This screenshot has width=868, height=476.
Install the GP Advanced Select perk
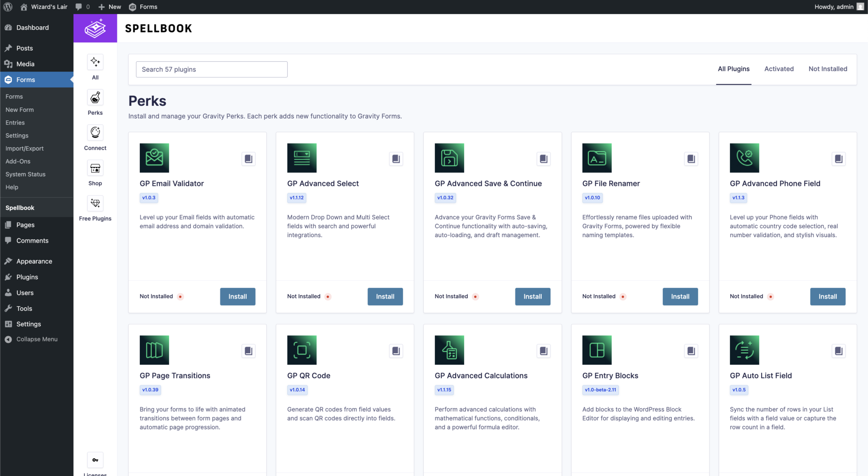point(385,296)
